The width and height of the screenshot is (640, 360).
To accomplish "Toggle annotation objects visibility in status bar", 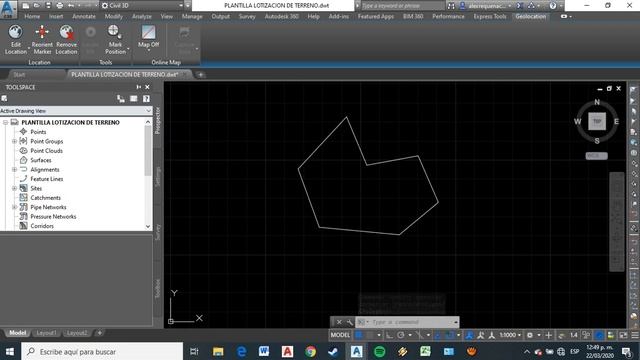I will pos(469,335).
